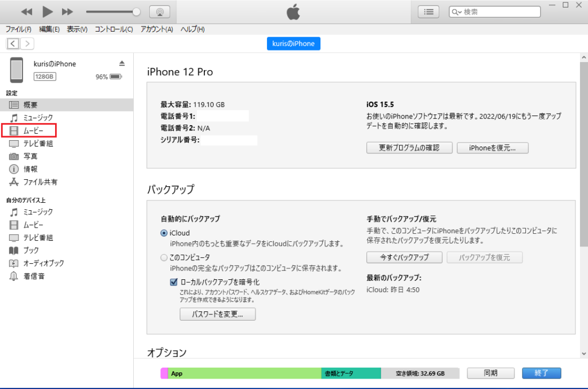
Task: Toggle ローカルバックアップを暗号化 checkbox
Action: tap(173, 282)
